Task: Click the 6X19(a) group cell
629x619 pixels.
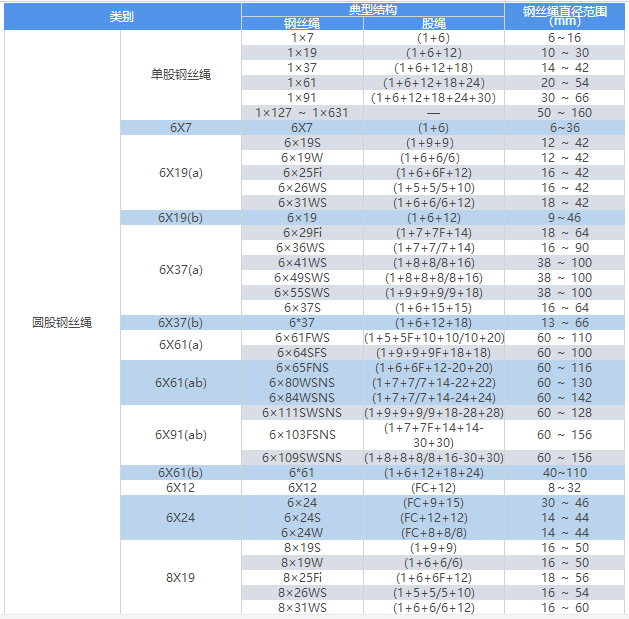Action: coord(181,172)
